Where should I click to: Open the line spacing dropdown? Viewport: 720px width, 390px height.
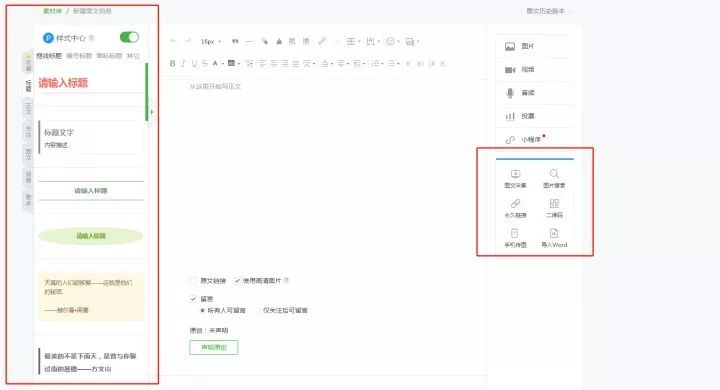[x=359, y=63]
